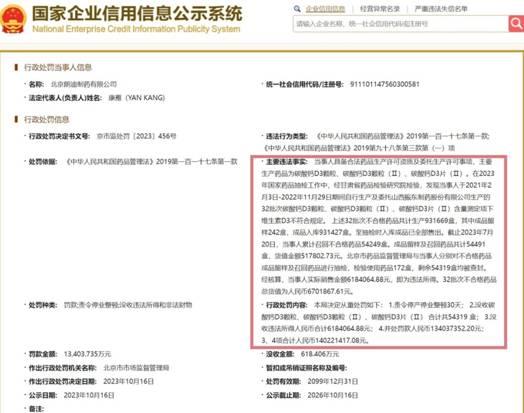The image size is (524, 413).
Task: Click the 作出行政处罚决定日期 value 2023年10月16日
Action: 128,381
